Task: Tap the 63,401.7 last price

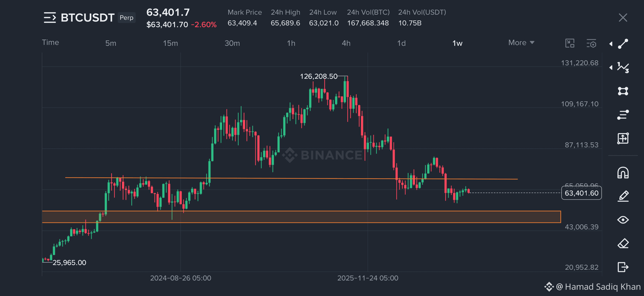Action: click(x=168, y=12)
